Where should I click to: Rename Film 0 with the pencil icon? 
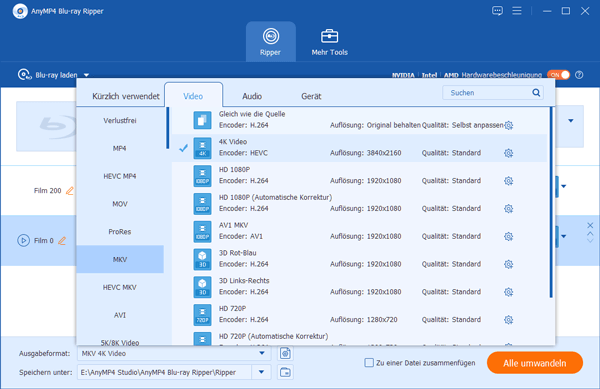[62, 241]
